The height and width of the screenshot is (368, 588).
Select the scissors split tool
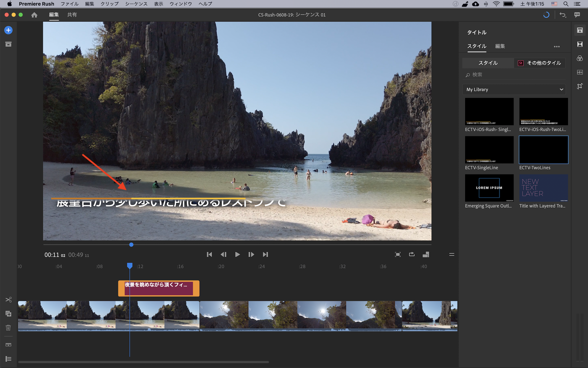9,299
